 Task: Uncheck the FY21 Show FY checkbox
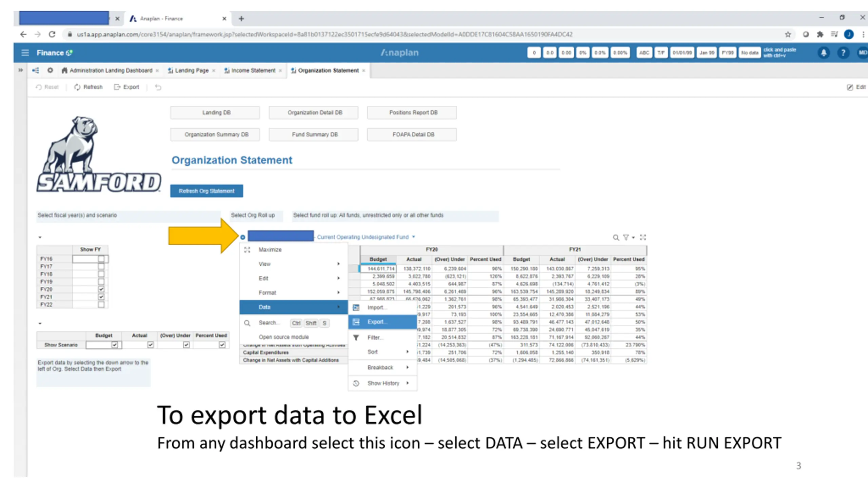(101, 297)
